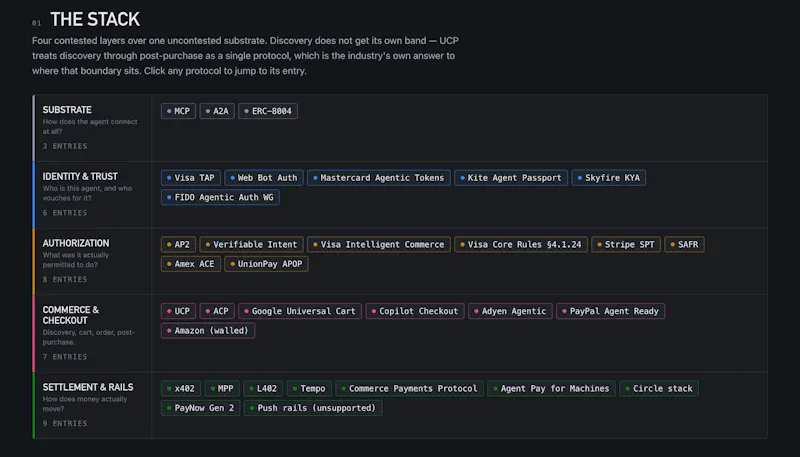Jump to Mastercard Agentic Tokens

[x=379, y=178]
